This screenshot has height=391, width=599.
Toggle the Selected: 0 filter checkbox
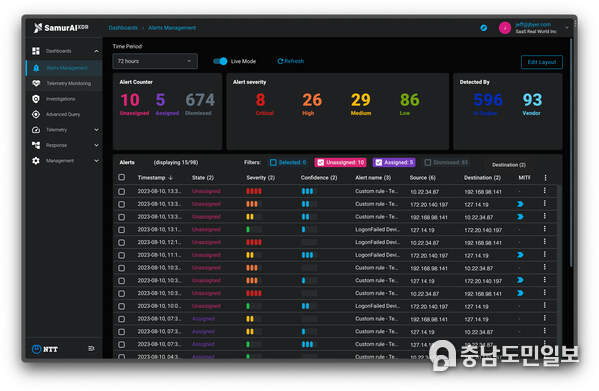click(x=273, y=163)
